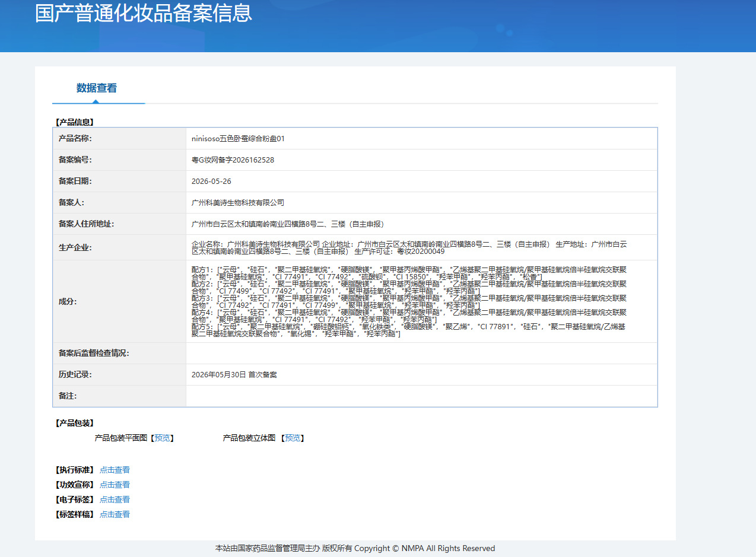
Task: Click the 产品名称 row label
Action: pos(75,138)
